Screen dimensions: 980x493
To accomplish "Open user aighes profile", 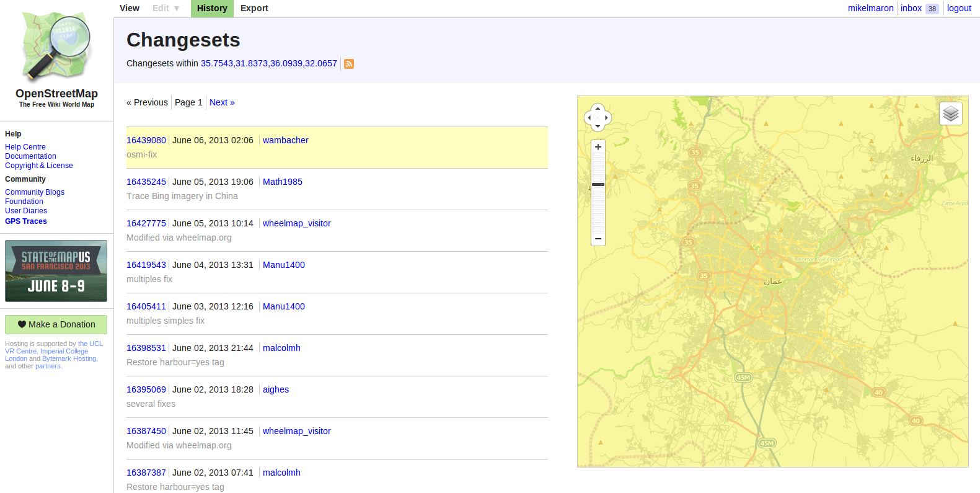I will click(x=276, y=389).
